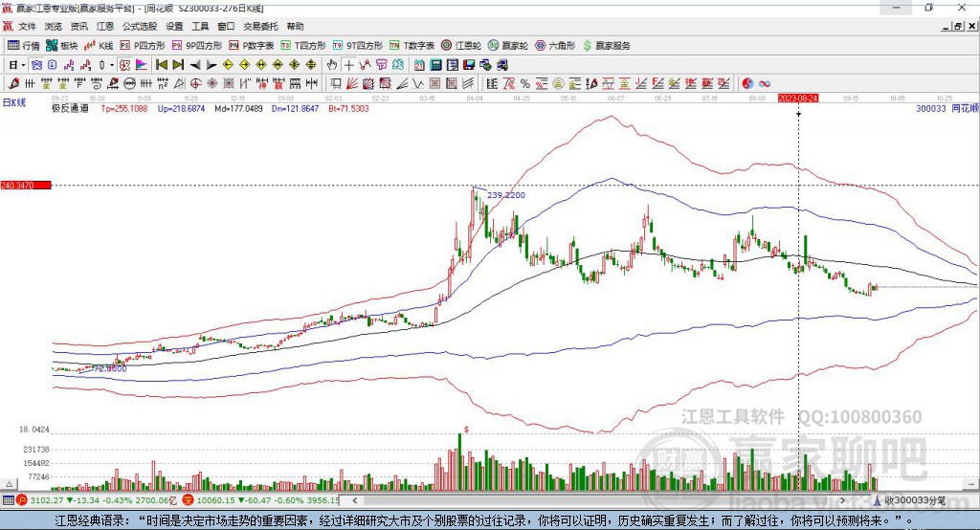Jump to first bar icon
This screenshot has height=530, width=980.
161,65
